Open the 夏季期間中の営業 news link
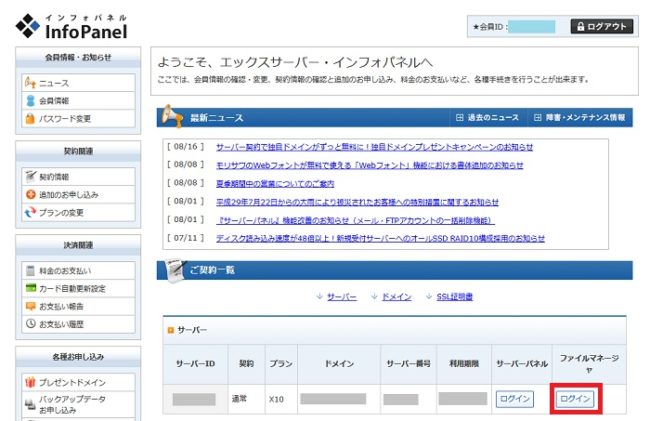This screenshot has height=421, width=650. (x=275, y=184)
